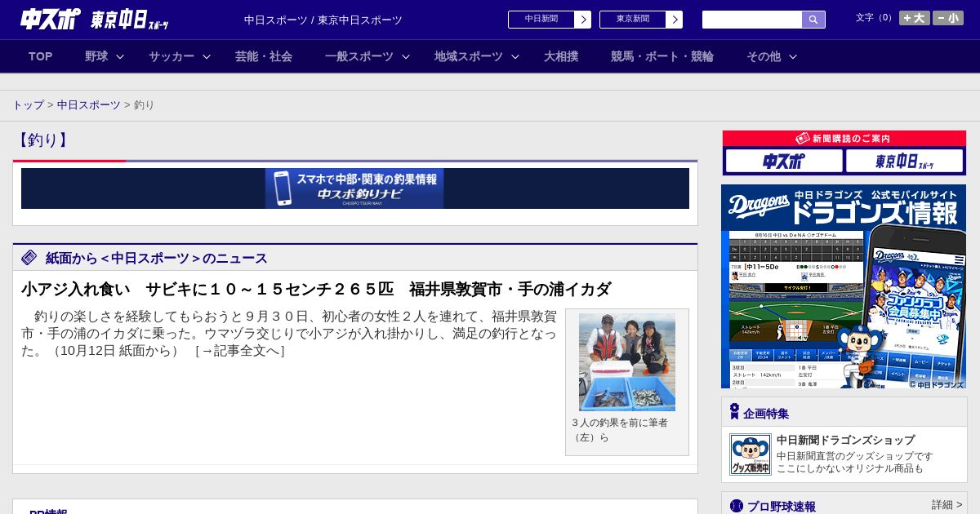
Task: Click arrow beside 中日新聞 button
Action: [x=582, y=20]
